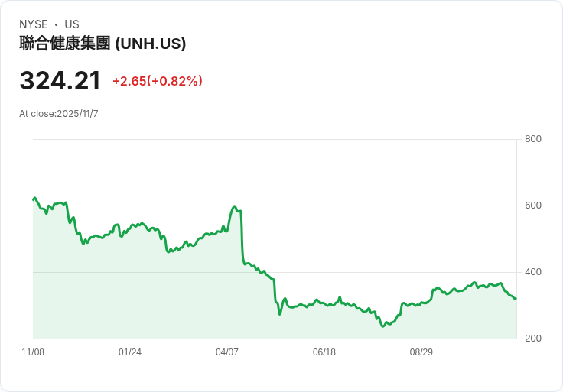Viewport: 563px width, 392px height.
Task: Click the sharp drop after 04/07 on chart
Action: pos(242,237)
